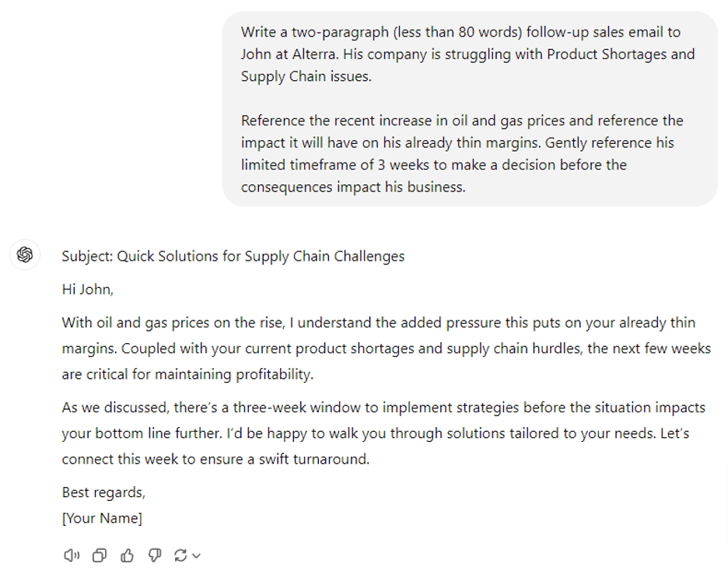The width and height of the screenshot is (728, 571).
Task: Give the response a thumbs up
Action: tap(127, 556)
